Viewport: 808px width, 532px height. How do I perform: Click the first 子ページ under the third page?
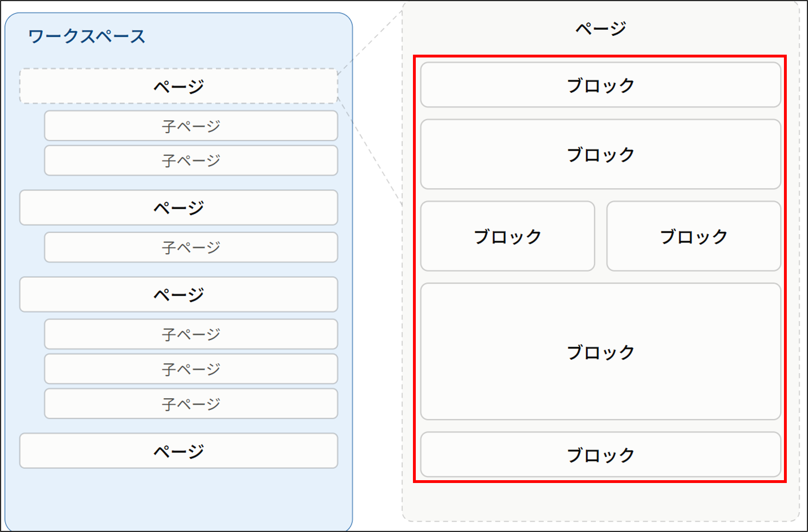tap(191, 334)
